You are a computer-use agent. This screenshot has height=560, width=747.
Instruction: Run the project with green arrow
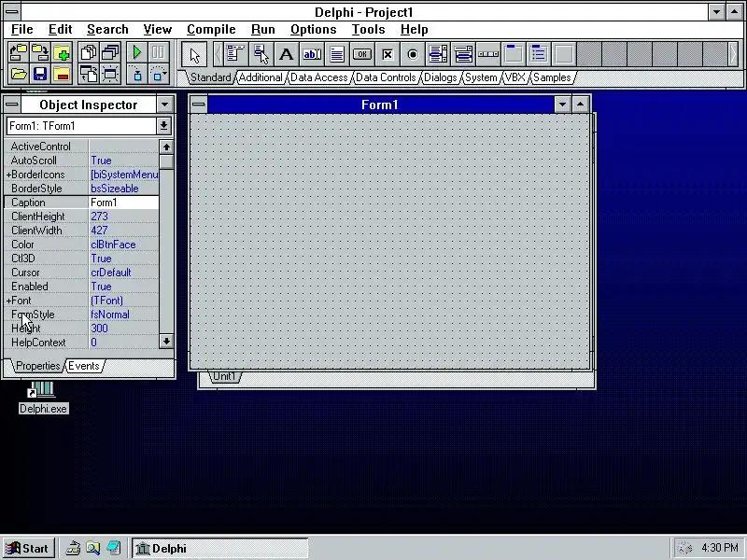pyautogui.click(x=137, y=52)
